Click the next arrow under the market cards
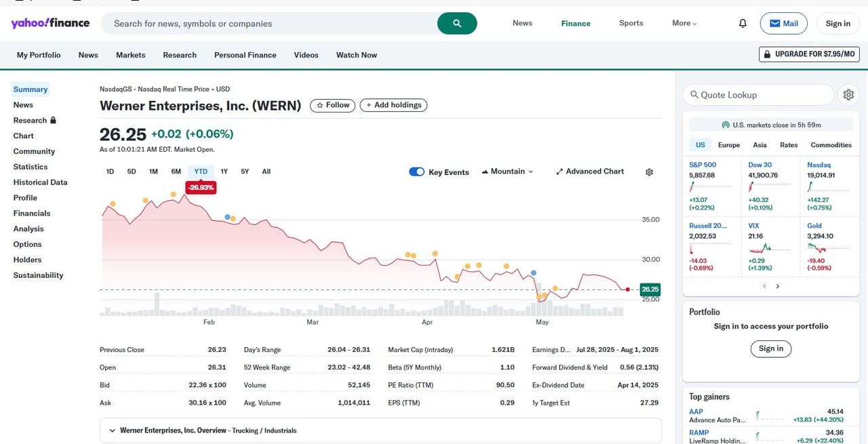Image resolution: width=868 pixels, height=444 pixels. (x=778, y=286)
